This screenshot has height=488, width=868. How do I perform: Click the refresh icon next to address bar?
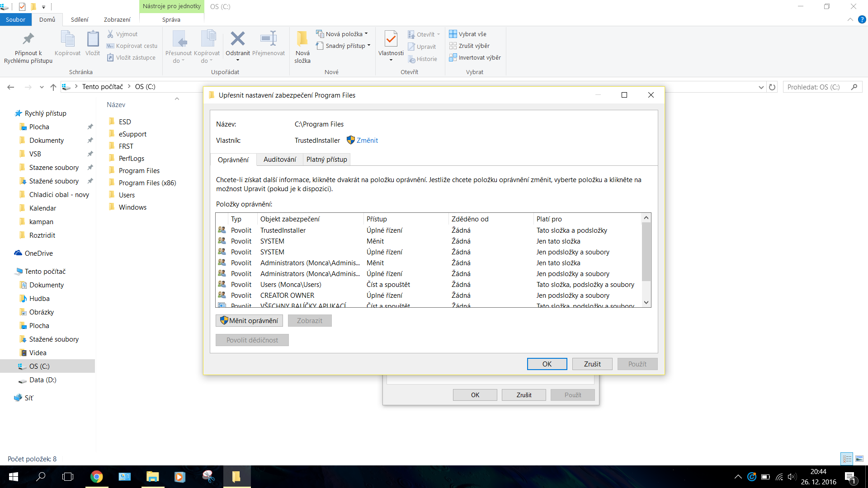tap(772, 87)
